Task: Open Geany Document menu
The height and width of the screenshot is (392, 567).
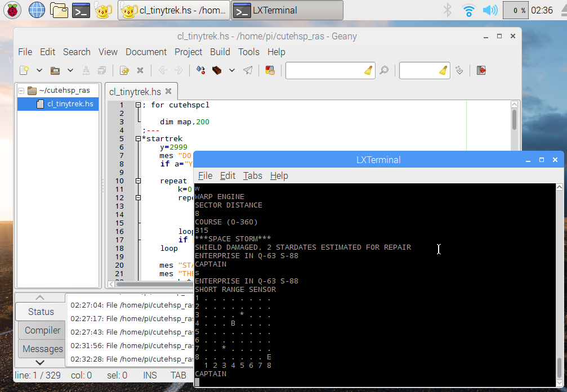Action: (x=146, y=52)
